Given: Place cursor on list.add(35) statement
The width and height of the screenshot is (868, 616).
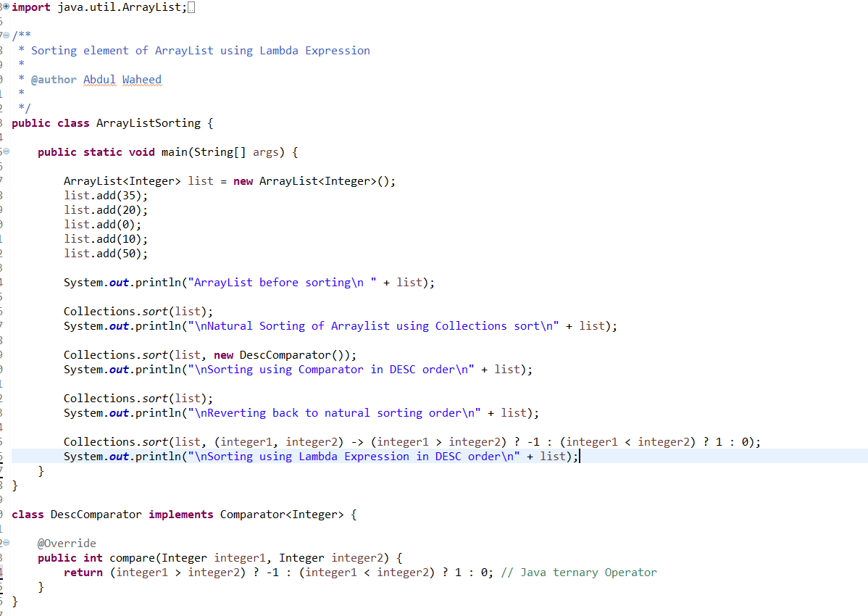Looking at the screenshot, I should click(x=105, y=195).
